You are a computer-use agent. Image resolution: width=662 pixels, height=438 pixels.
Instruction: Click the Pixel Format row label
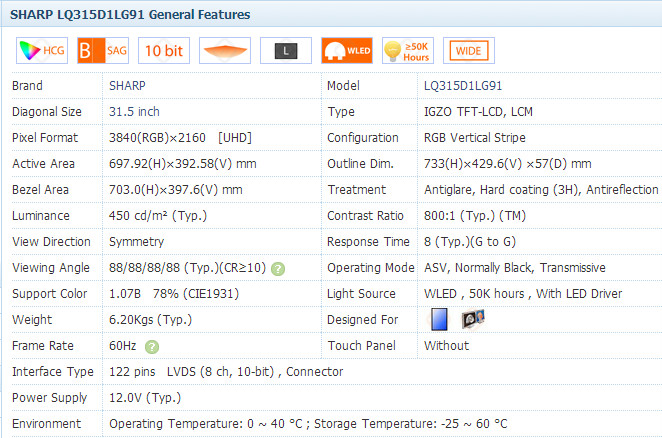click(45, 138)
